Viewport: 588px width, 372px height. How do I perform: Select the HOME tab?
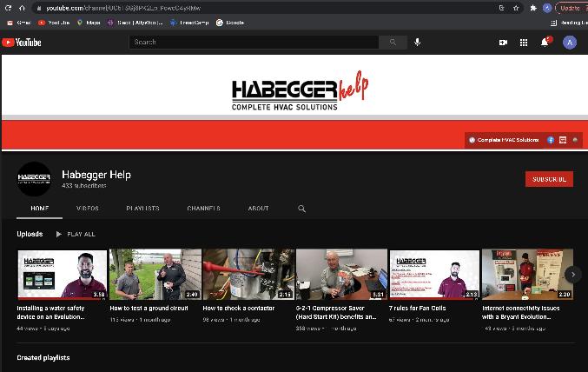pyautogui.click(x=39, y=209)
